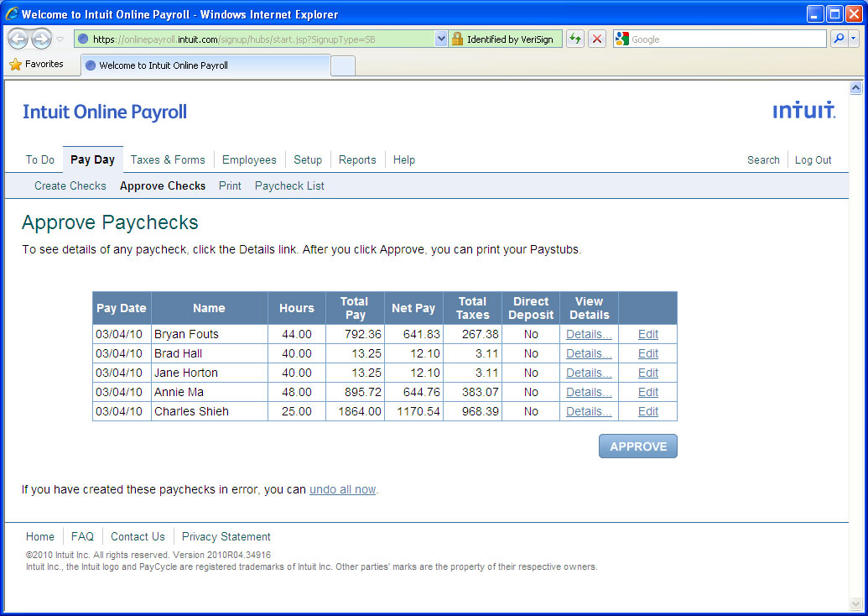The width and height of the screenshot is (868, 616).
Task: Minimize the Internet Explorer window
Action: pyautogui.click(x=815, y=14)
